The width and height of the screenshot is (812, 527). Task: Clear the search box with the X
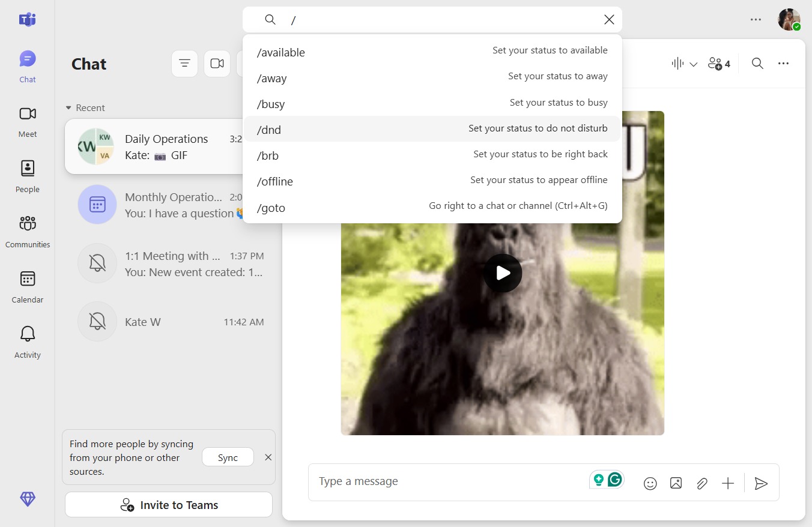(x=609, y=20)
